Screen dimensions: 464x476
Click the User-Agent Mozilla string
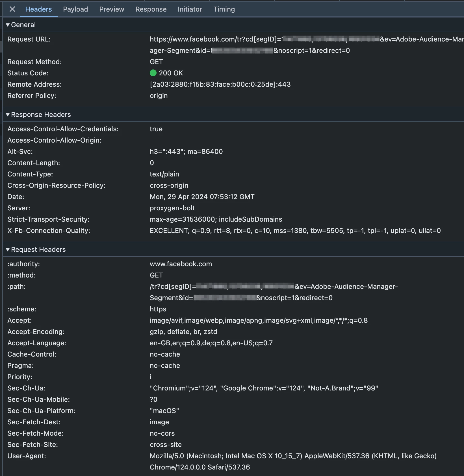293,462
